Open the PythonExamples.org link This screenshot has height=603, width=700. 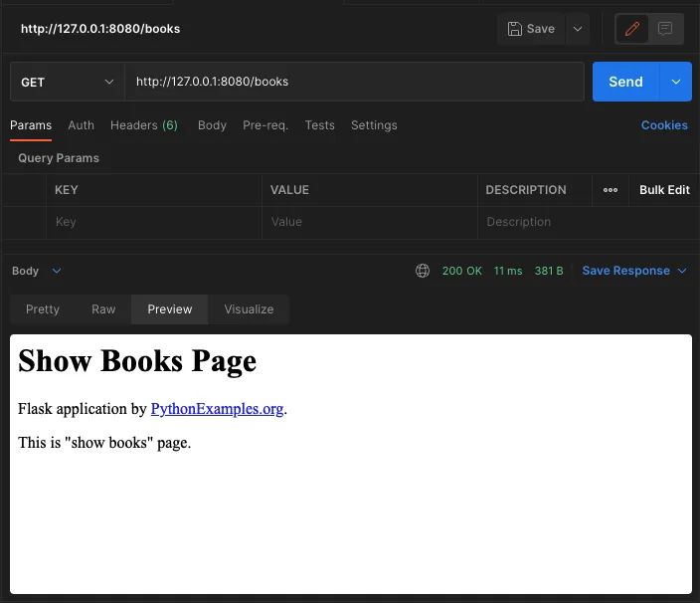click(217, 409)
